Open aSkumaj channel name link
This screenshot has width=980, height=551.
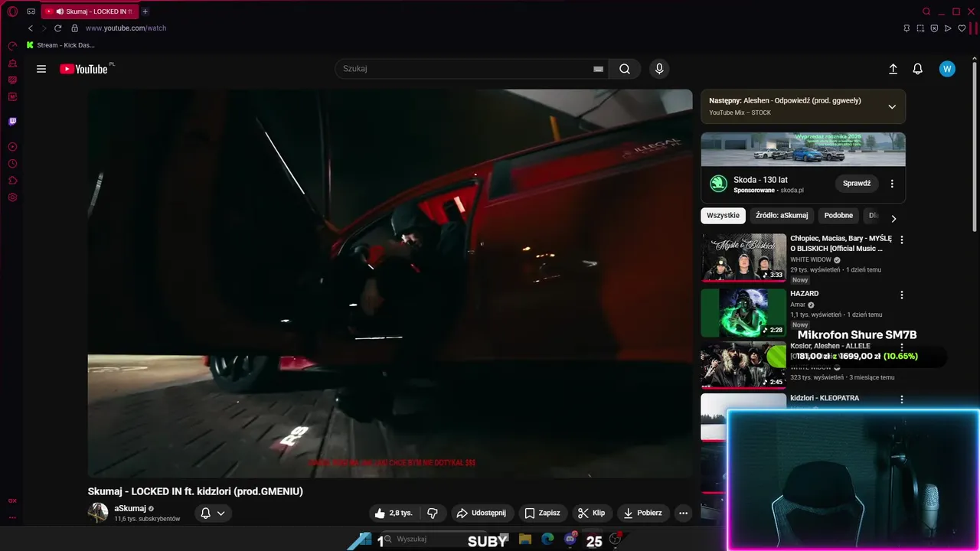[130, 508]
